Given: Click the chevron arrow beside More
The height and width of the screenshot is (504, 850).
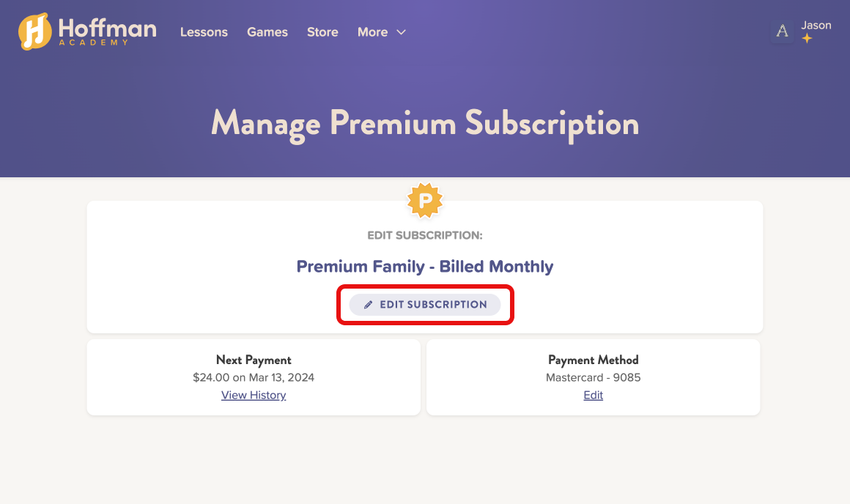Looking at the screenshot, I should [x=401, y=32].
